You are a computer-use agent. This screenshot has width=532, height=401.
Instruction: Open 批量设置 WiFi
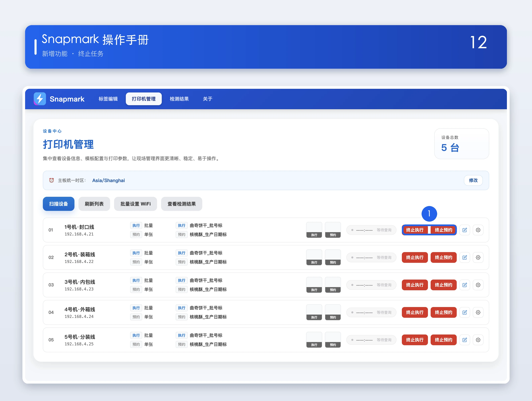tap(135, 204)
